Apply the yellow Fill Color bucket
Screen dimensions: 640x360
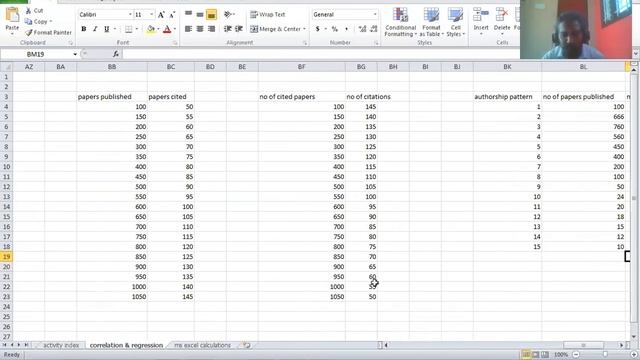pyautogui.click(x=151, y=29)
